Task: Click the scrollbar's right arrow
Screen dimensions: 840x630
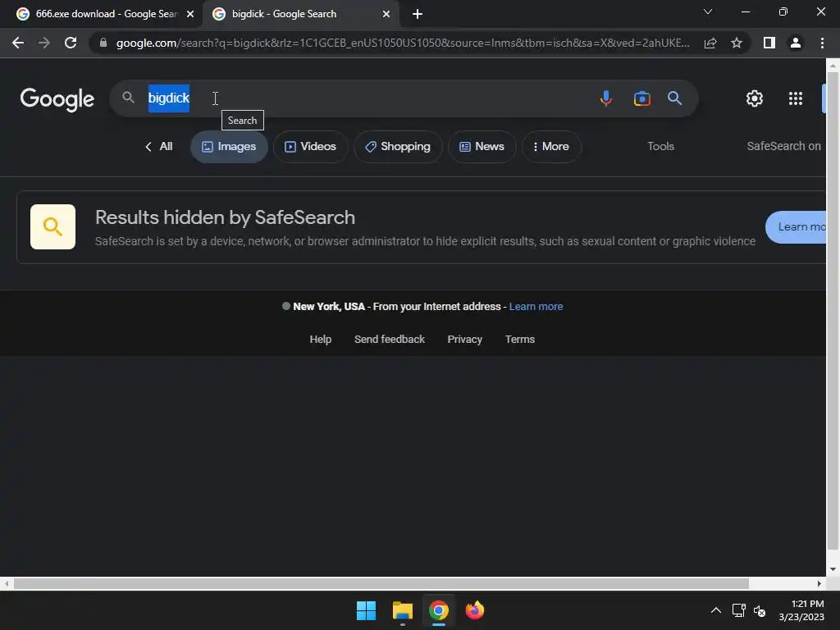Action: click(819, 583)
